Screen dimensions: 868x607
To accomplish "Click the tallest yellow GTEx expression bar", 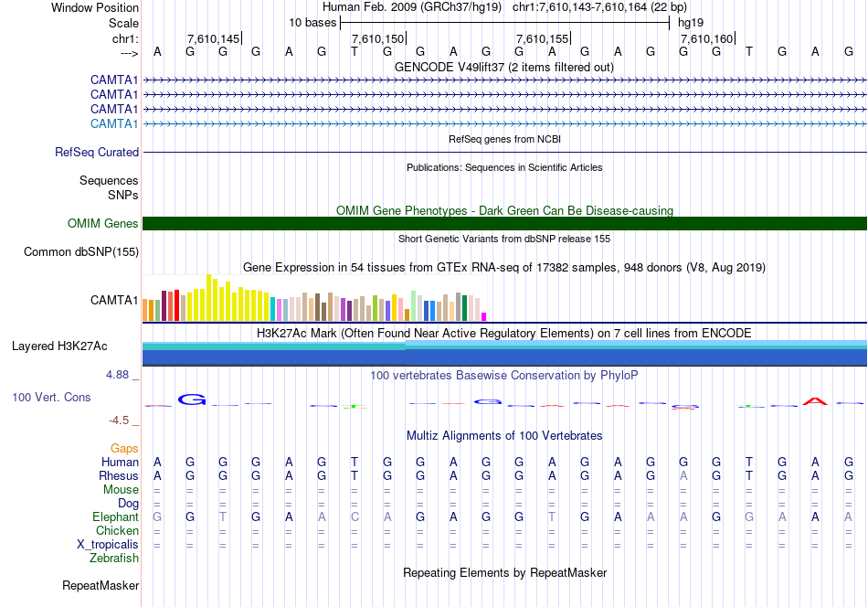I will pos(209,297).
